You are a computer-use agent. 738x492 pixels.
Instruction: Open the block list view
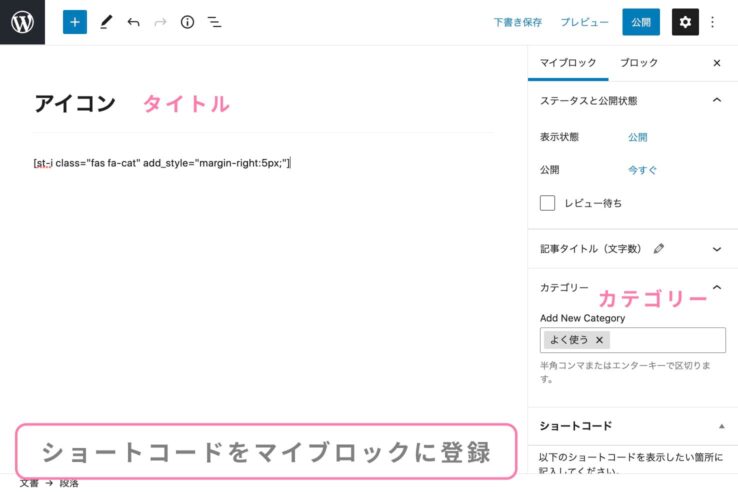215,22
